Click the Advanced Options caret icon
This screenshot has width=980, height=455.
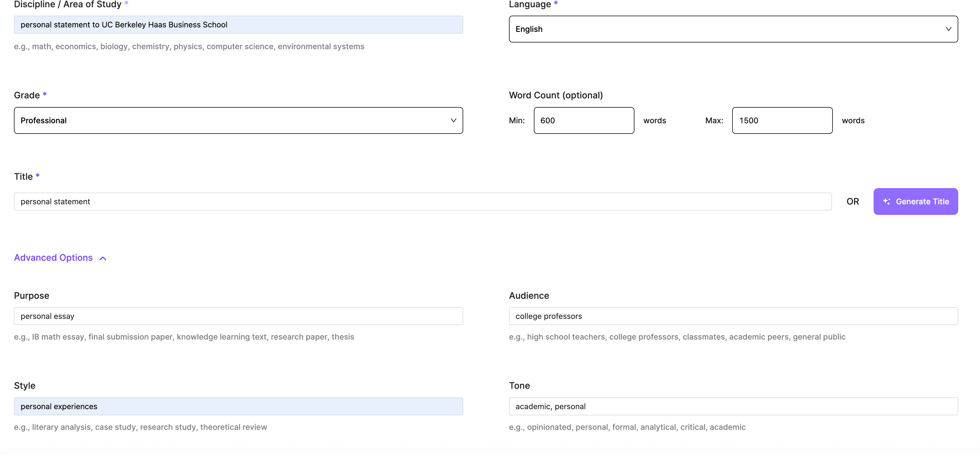coord(103,258)
